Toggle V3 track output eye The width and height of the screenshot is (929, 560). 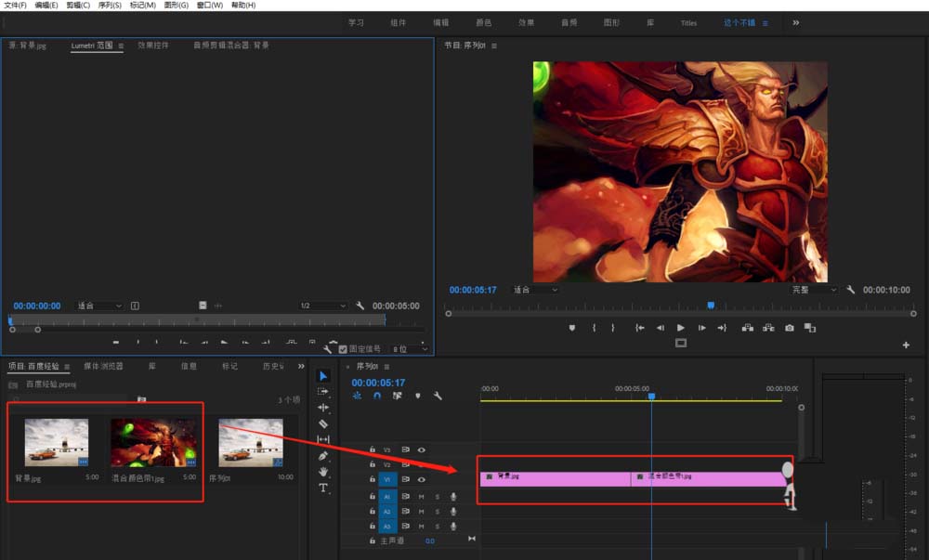click(421, 449)
